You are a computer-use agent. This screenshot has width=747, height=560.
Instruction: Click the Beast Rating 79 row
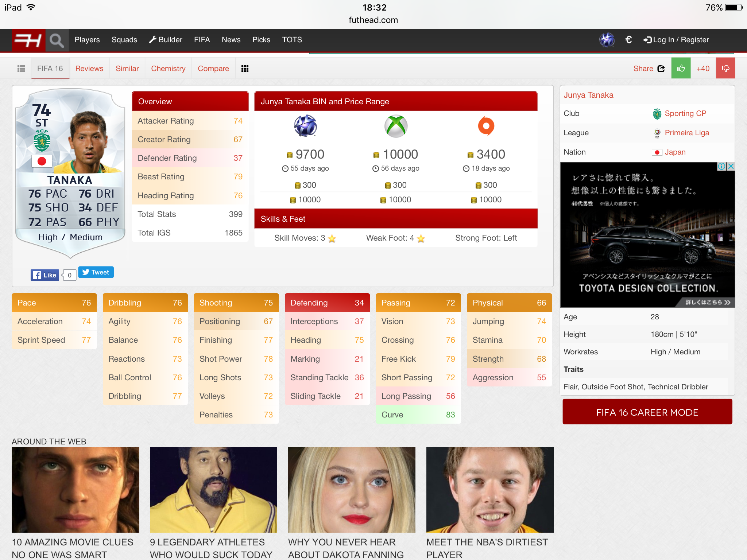click(x=190, y=177)
